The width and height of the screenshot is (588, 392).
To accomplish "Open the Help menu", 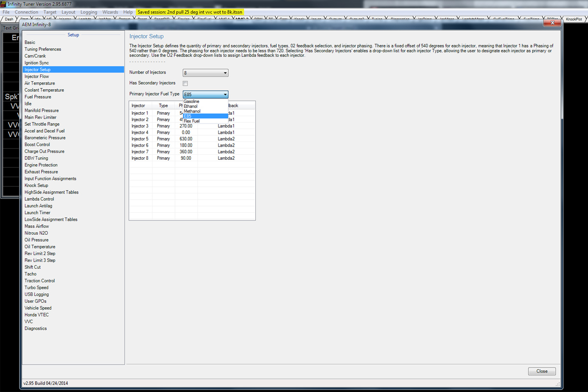I will point(128,12).
